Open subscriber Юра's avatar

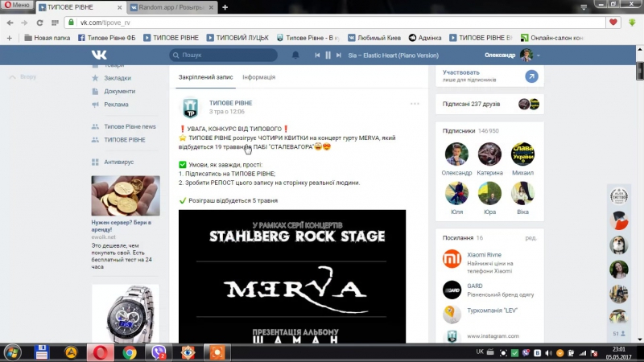(x=489, y=193)
